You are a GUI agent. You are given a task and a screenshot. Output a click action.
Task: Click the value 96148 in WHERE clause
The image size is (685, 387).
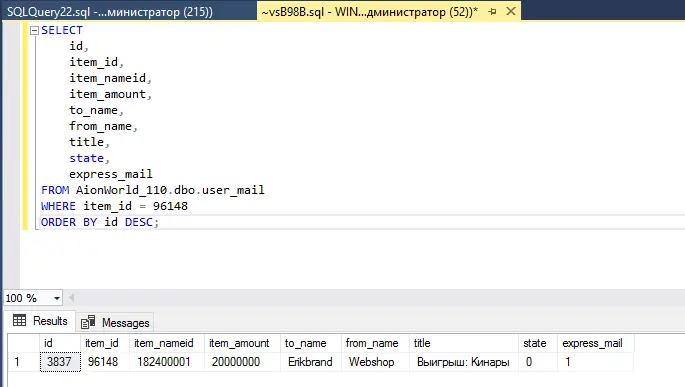coord(170,206)
